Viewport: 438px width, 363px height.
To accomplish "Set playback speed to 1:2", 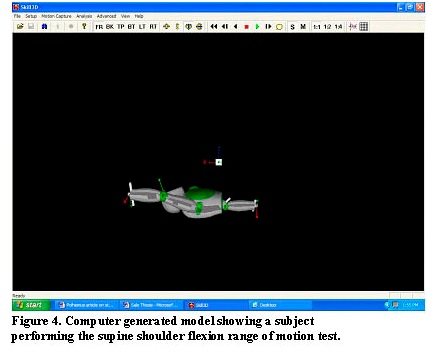I will [x=327, y=27].
